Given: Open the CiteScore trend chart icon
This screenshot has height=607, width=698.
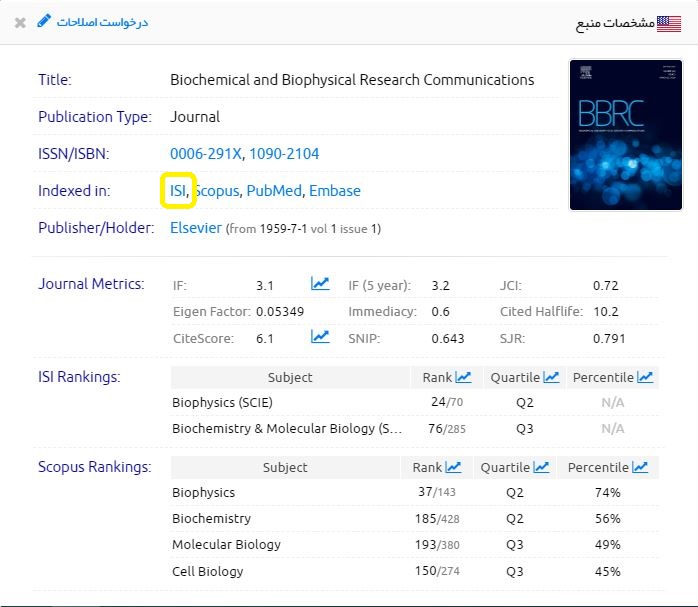Looking at the screenshot, I should coord(320,337).
